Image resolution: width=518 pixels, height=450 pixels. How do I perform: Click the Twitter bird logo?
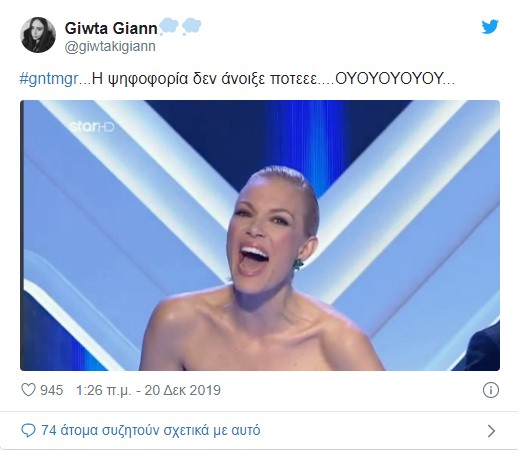[x=490, y=27]
